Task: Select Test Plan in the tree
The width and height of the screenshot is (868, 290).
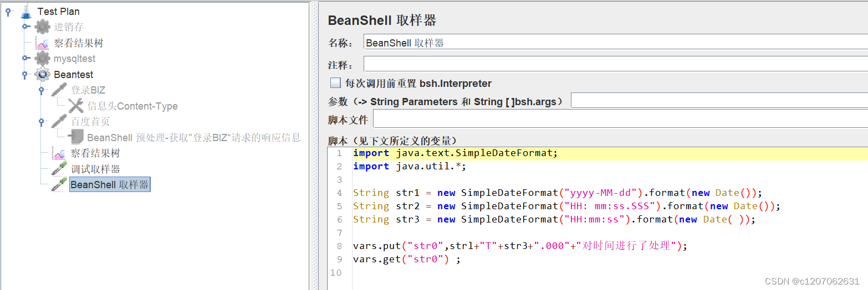Action: click(x=58, y=11)
